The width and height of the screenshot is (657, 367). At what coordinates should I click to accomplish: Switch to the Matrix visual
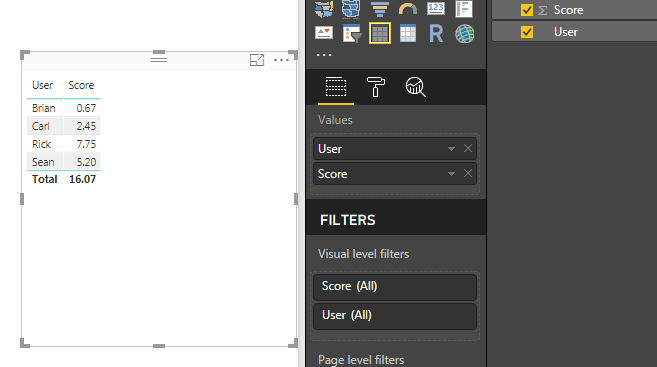point(408,34)
